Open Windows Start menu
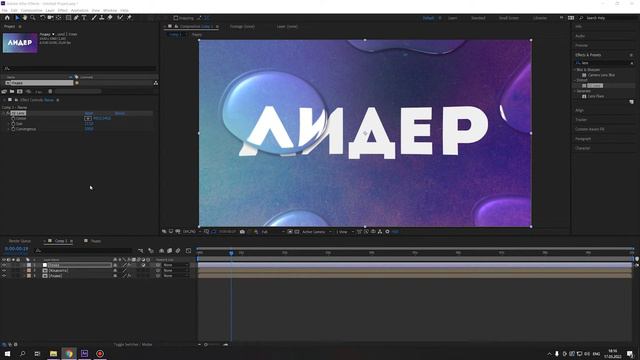The image size is (640, 360). click(x=7, y=353)
